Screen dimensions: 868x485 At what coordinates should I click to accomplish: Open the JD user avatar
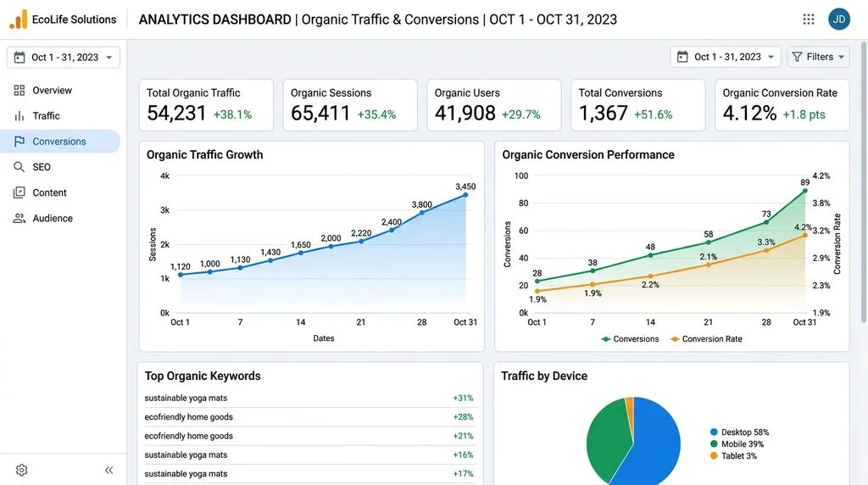pos(838,20)
